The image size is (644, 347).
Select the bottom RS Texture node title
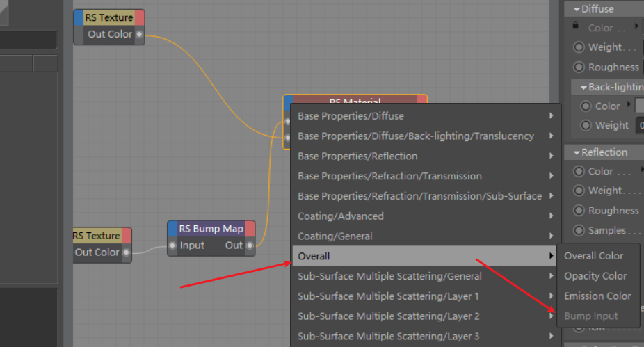97,236
